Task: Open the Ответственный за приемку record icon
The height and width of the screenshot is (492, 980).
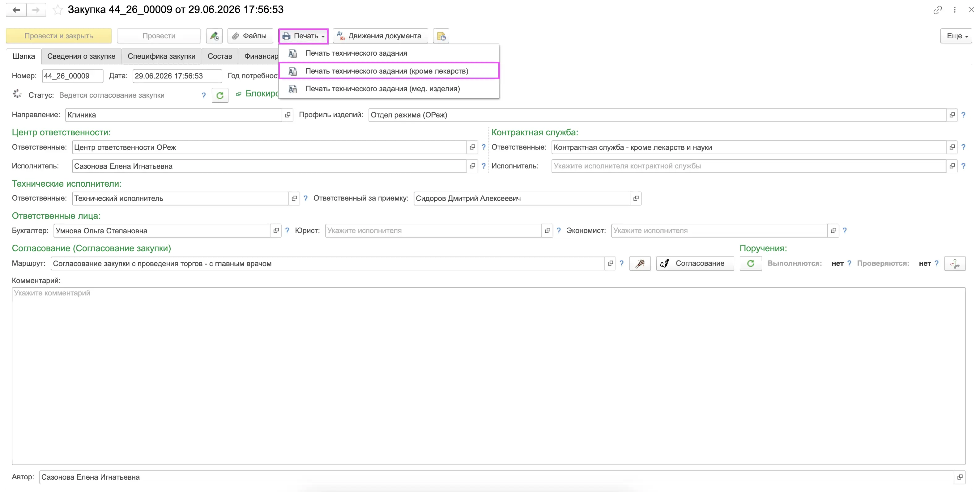Action: (x=636, y=198)
